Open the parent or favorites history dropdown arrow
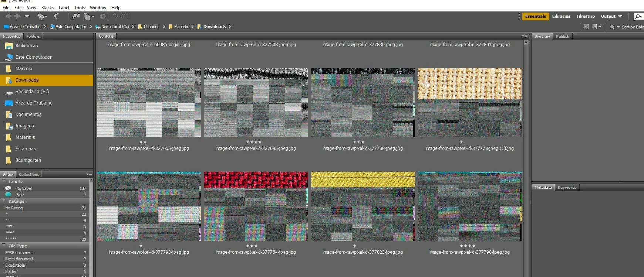This screenshot has height=277, width=644. click(27, 16)
